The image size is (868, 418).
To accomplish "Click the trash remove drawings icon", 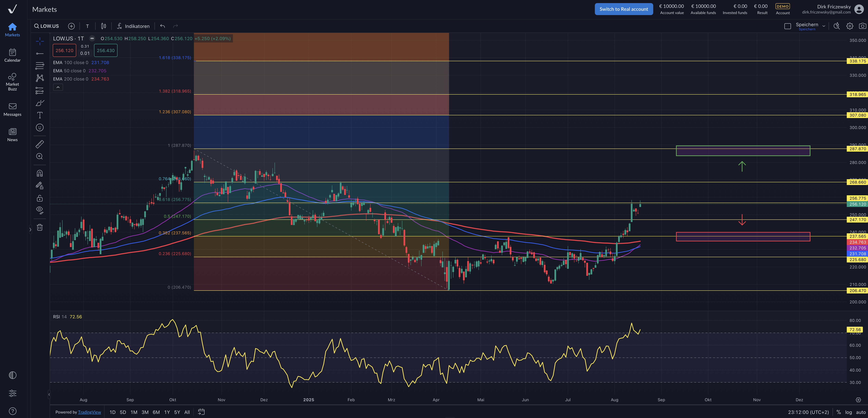I will [x=40, y=227].
